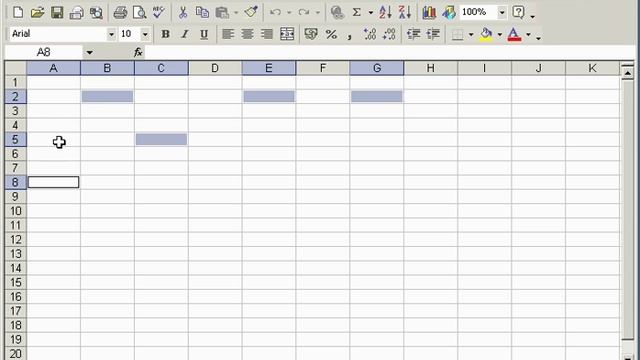The width and height of the screenshot is (640, 360).
Task: Toggle Align Right
Action: pos(267,34)
